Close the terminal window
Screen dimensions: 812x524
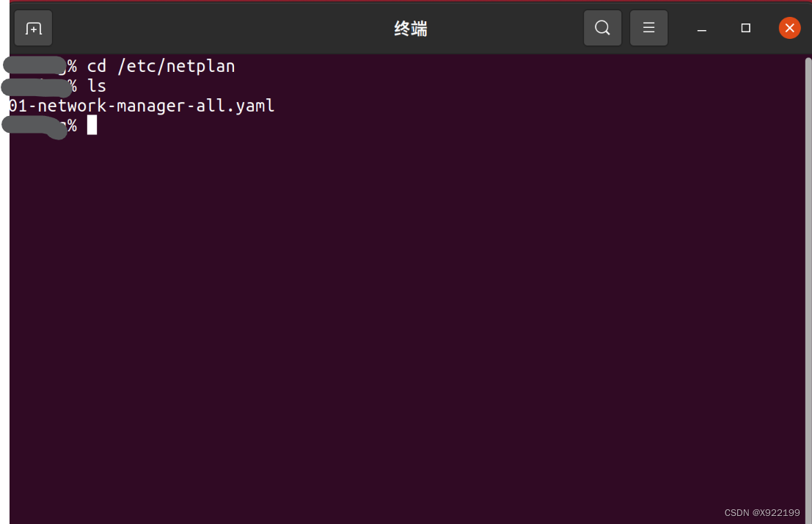(789, 28)
